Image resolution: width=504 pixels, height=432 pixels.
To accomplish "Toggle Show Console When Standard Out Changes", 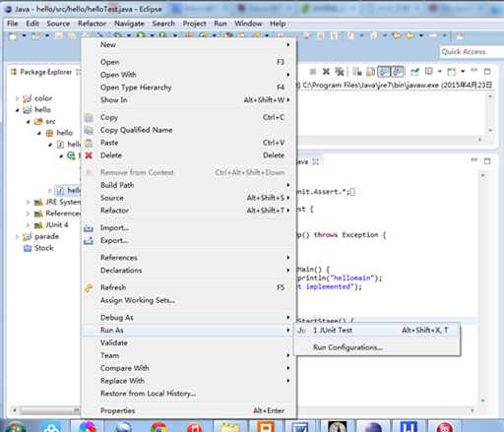I will click(384, 71).
